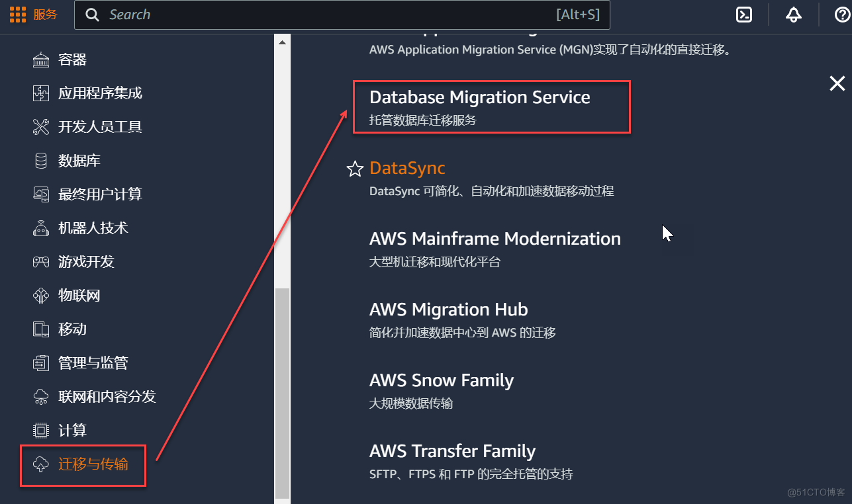Click the 容器 category icon
The height and width of the screenshot is (504, 852).
coord(41,60)
